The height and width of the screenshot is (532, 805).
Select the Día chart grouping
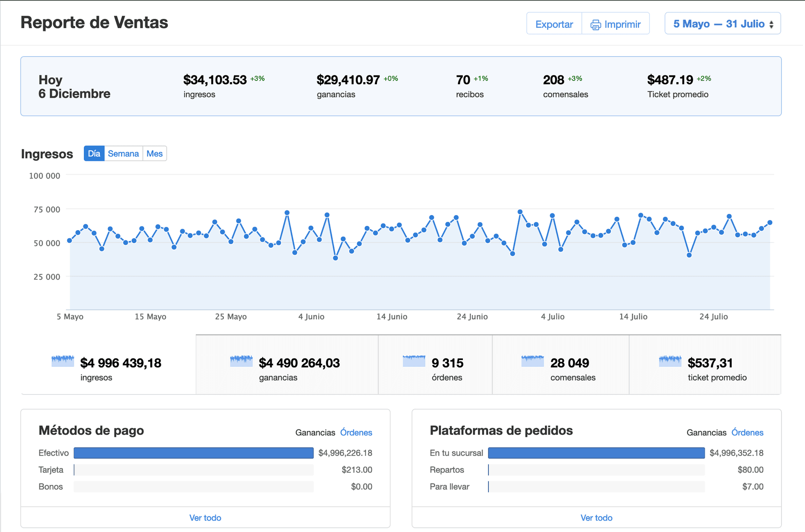[x=94, y=153]
